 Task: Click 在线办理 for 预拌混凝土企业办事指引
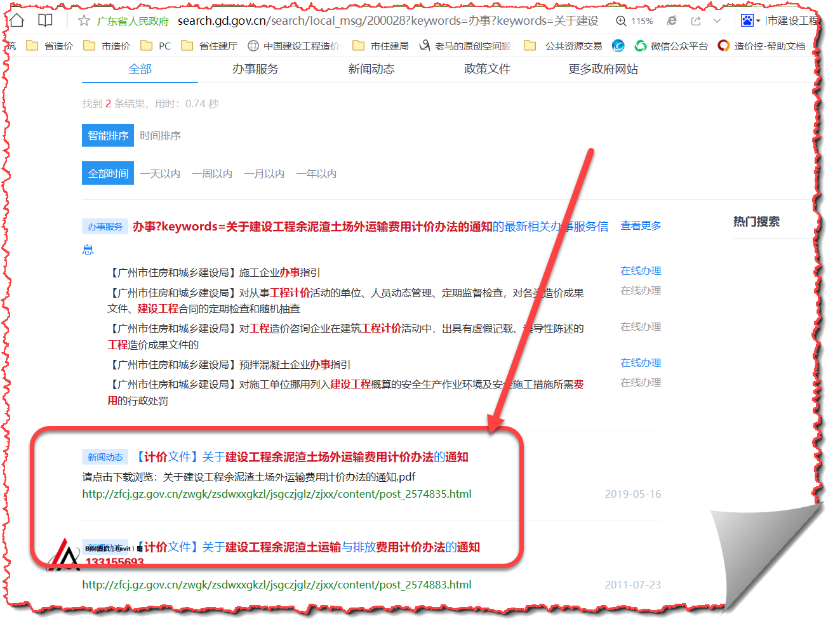[641, 362]
